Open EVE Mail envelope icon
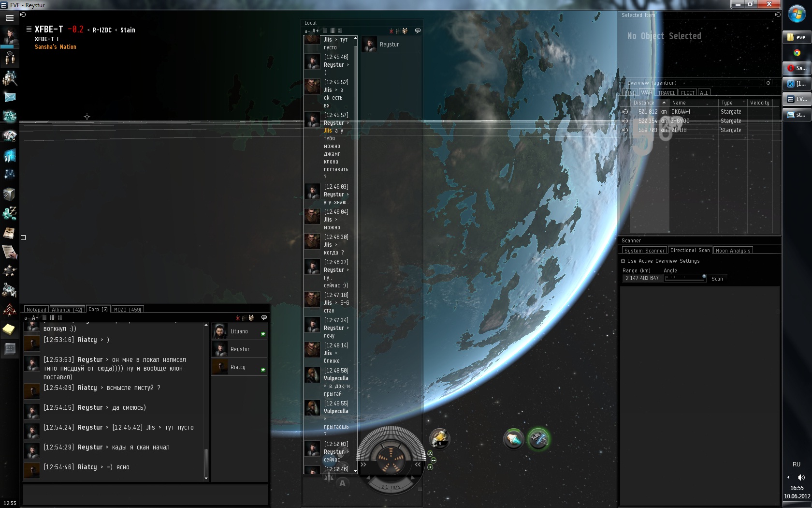This screenshot has height=508, width=812. [x=10, y=97]
